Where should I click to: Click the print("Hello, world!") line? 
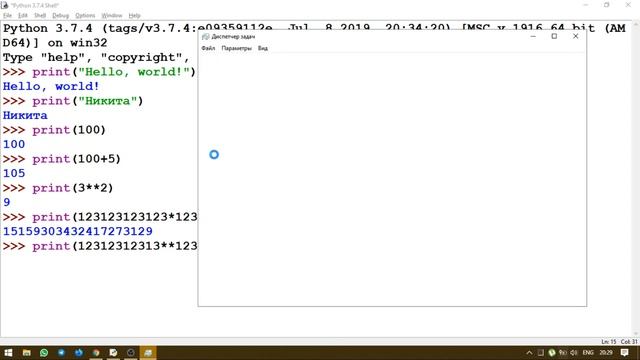pos(99,72)
